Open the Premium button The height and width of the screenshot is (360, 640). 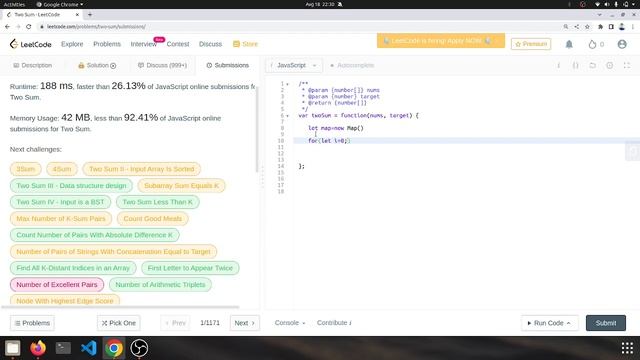(x=531, y=44)
